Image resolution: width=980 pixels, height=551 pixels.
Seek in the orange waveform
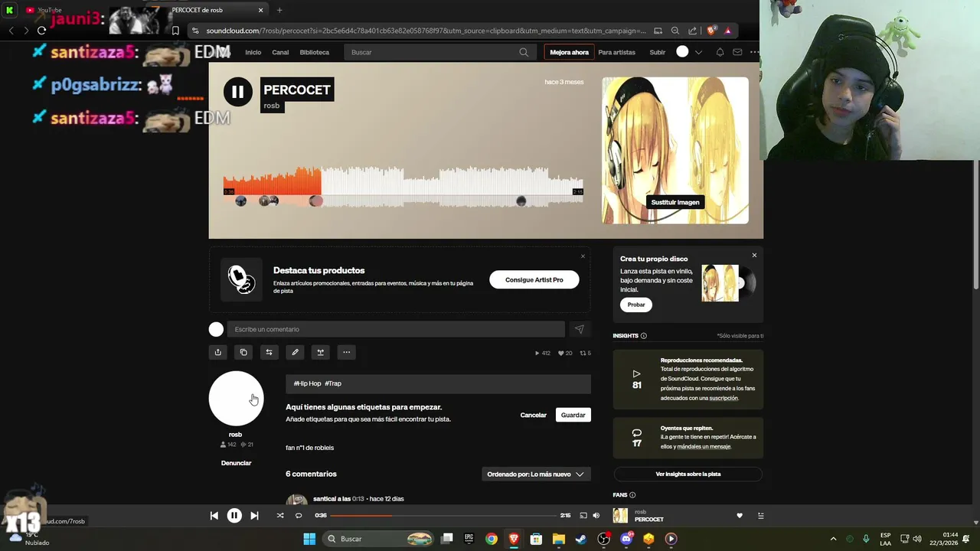pyautogui.click(x=272, y=182)
